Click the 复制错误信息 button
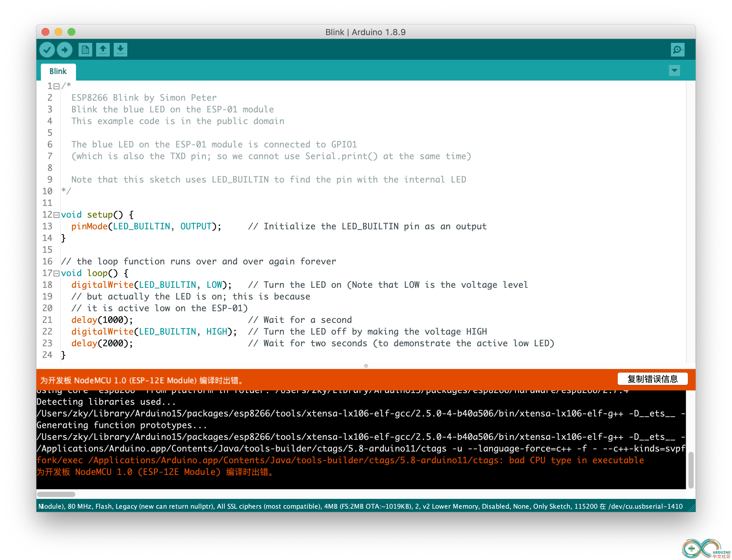The image size is (732, 560). pos(652,379)
